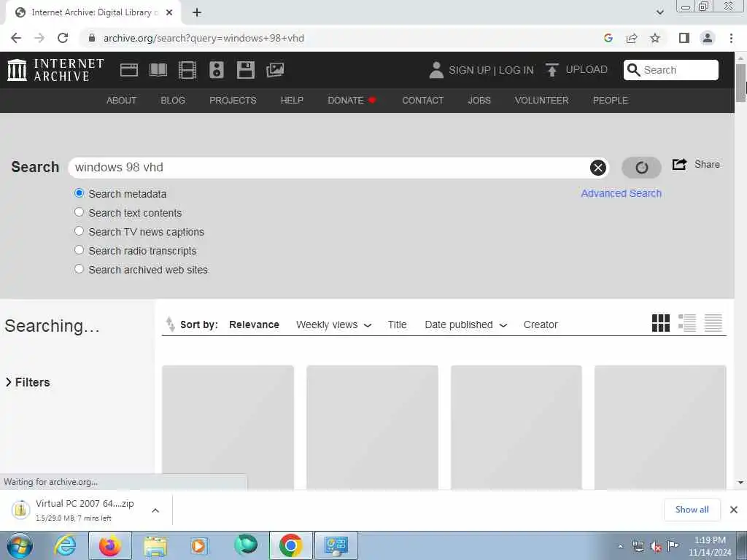Switch to extended list view
Screen dimensions: 747x560
(x=687, y=323)
